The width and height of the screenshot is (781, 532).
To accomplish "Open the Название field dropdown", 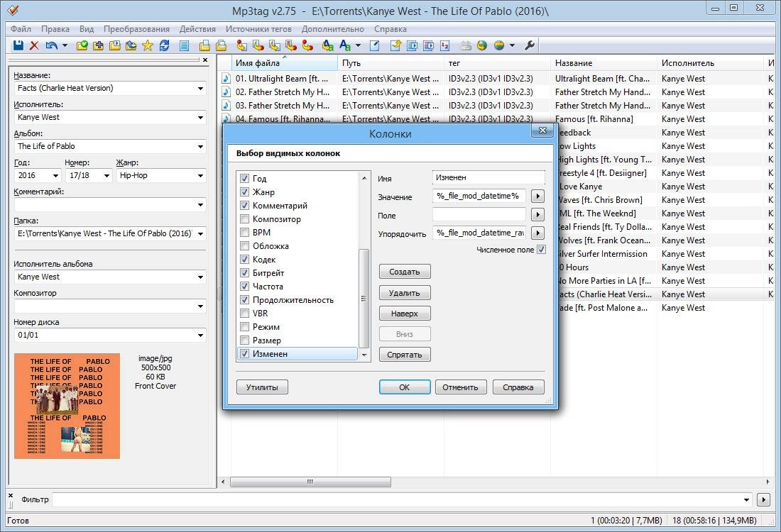I will click(200, 89).
